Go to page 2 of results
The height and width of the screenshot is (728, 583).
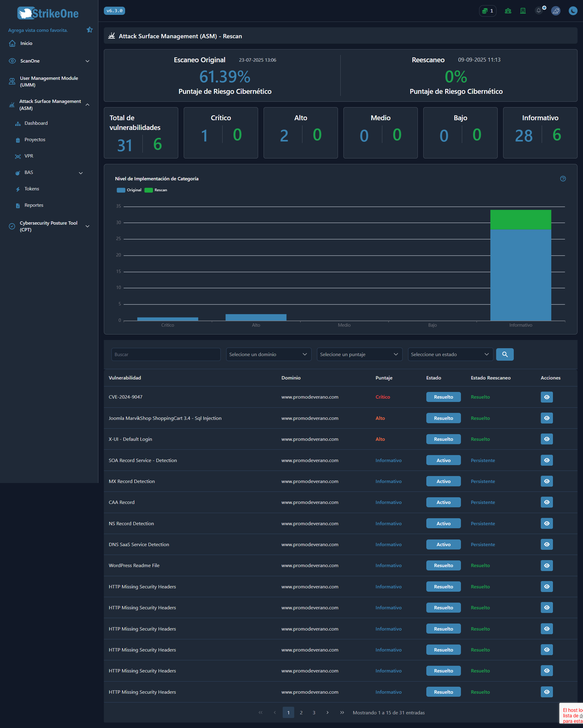tap(301, 713)
